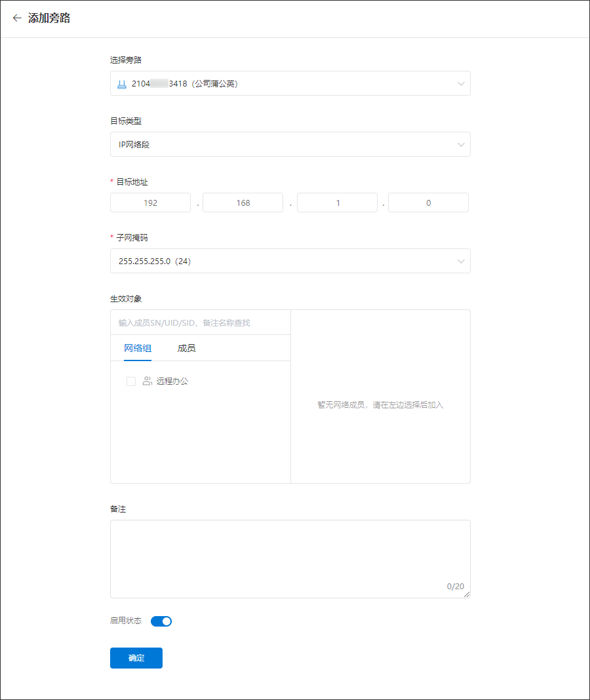Click third IP octet field with 1
Image resolution: width=590 pixels, height=700 pixels.
point(337,203)
